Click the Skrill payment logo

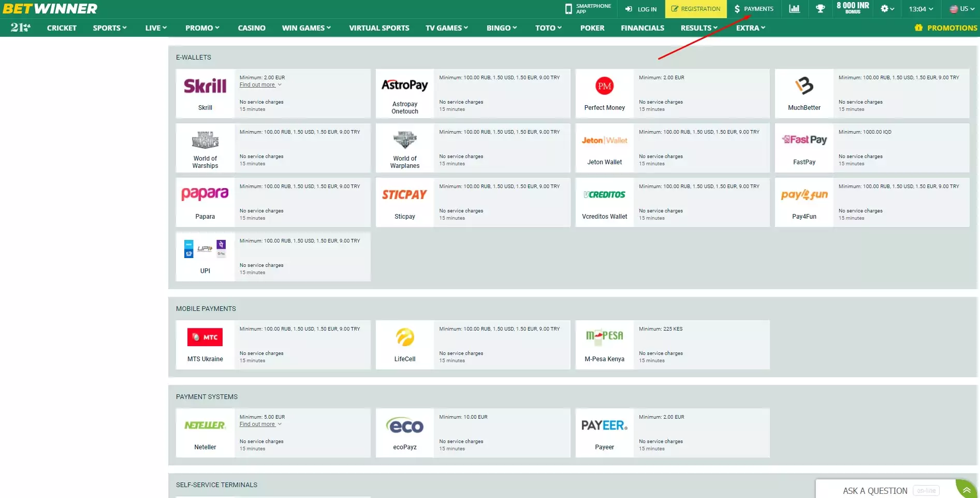[x=205, y=86]
